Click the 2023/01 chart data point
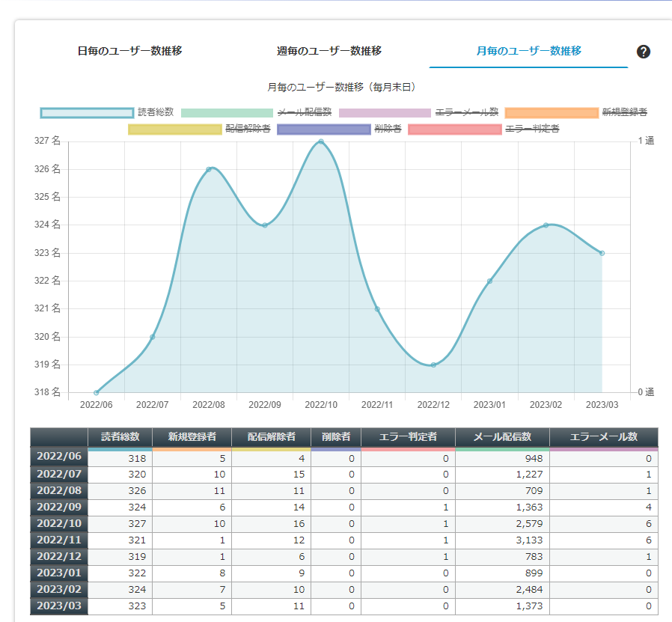Screen dimensions: 672x622 [489, 281]
